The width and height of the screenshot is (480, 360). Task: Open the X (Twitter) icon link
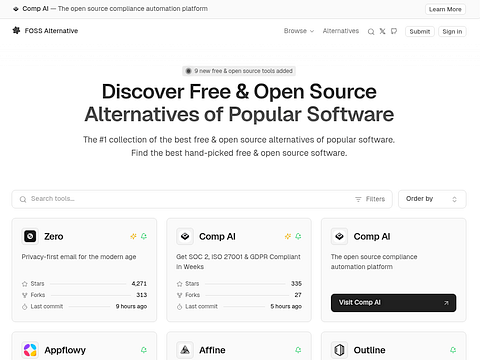382,31
